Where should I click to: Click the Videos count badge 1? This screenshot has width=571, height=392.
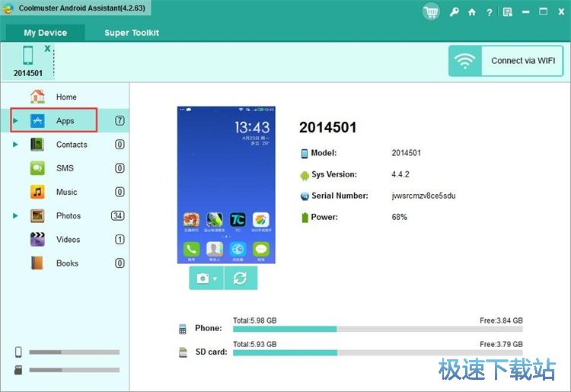coord(120,240)
